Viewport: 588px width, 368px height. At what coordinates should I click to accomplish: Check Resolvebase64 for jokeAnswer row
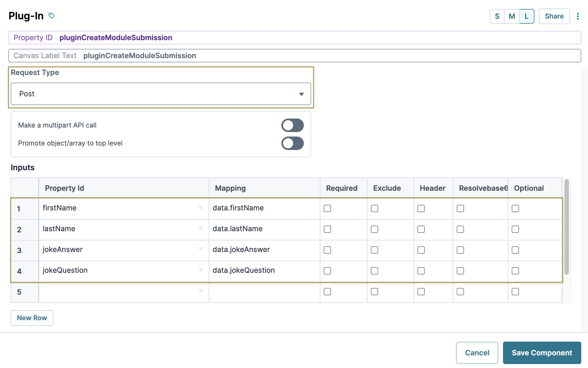(x=460, y=250)
